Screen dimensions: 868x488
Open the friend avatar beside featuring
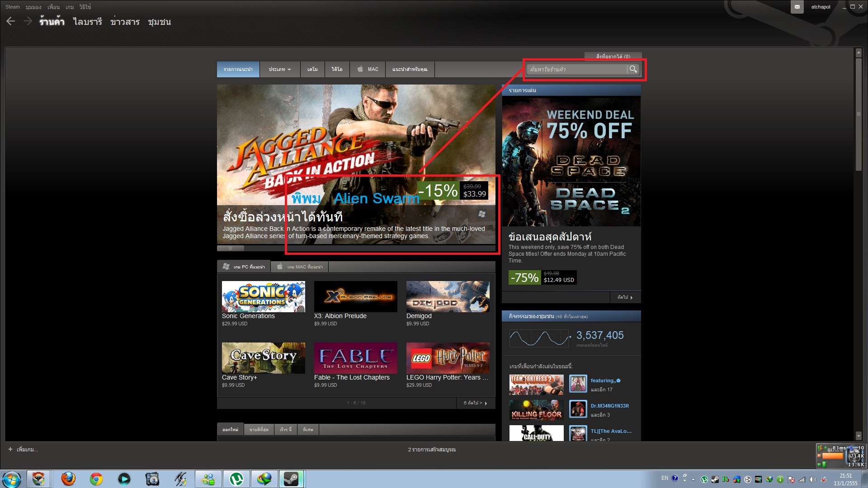click(578, 384)
